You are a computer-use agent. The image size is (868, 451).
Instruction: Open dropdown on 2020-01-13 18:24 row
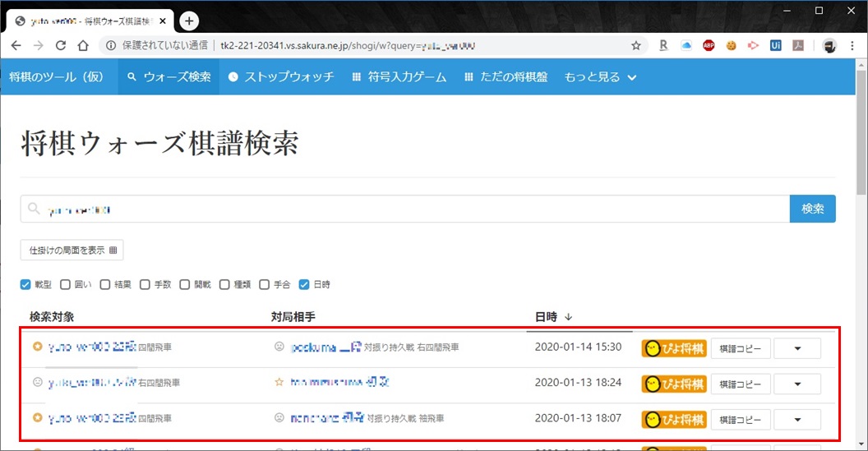797,384
